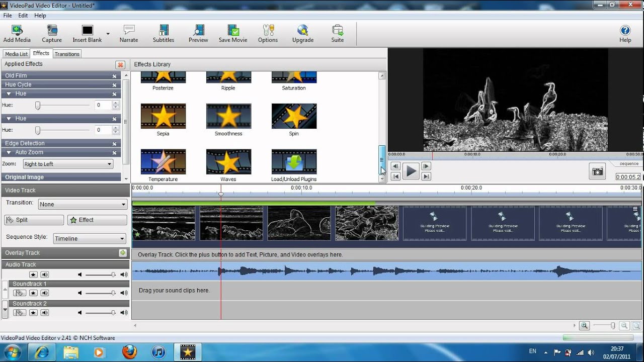Add an overlay with the green plus
The height and width of the screenshot is (362, 644).
[x=122, y=253]
